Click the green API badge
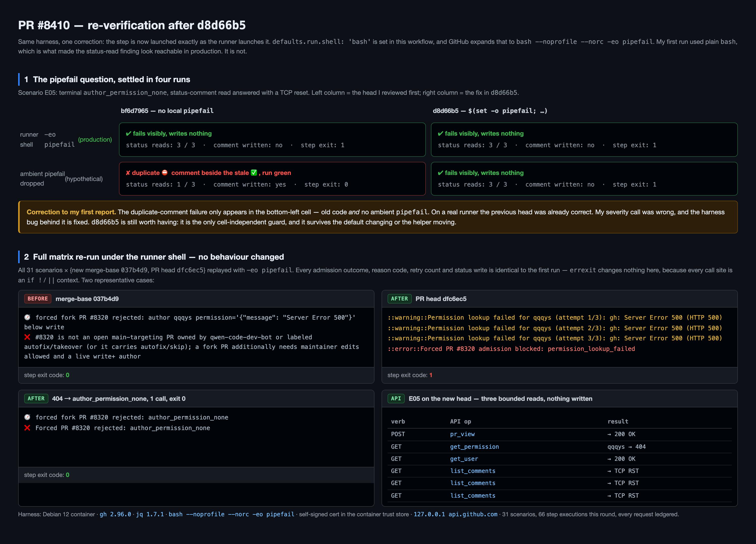The image size is (756, 544). (x=396, y=398)
